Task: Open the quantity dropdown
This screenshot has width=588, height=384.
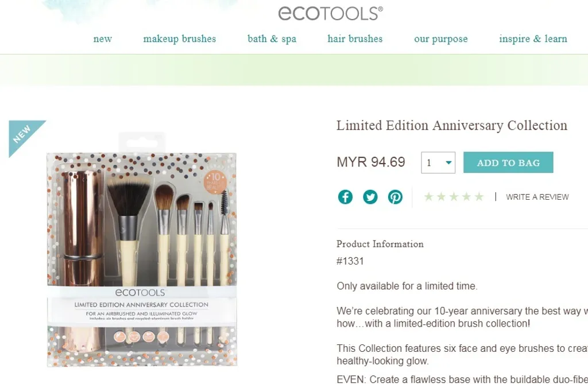Action: (x=438, y=162)
